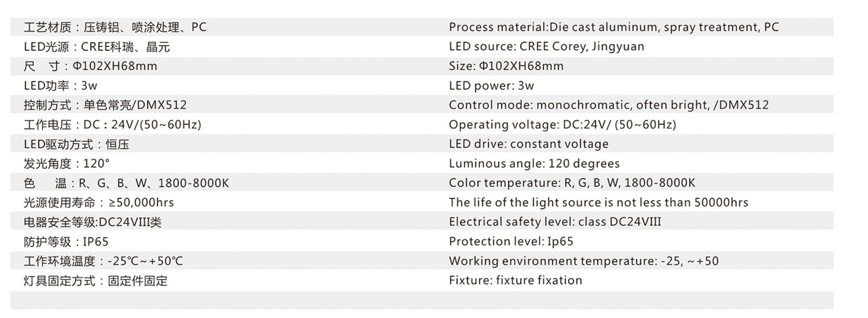Click the Chinese 发光角度 120° row
Screen dimensions: 868x318
point(66,164)
